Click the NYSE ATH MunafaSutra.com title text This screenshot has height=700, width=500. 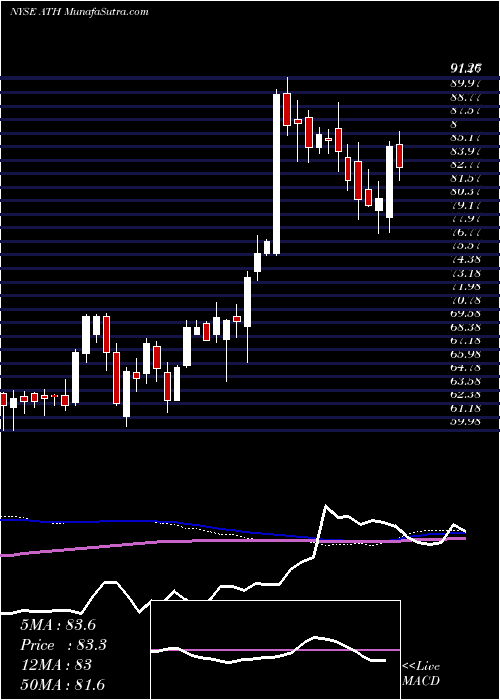click(79, 12)
